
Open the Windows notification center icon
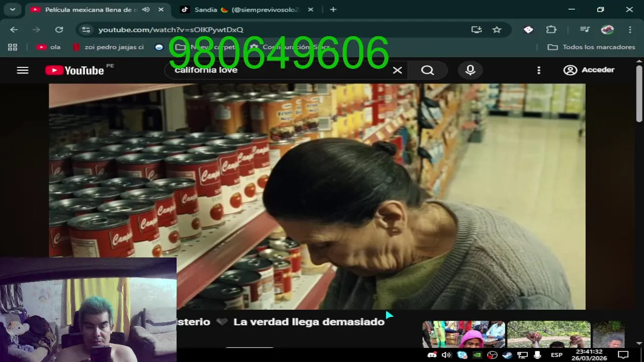click(x=623, y=355)
